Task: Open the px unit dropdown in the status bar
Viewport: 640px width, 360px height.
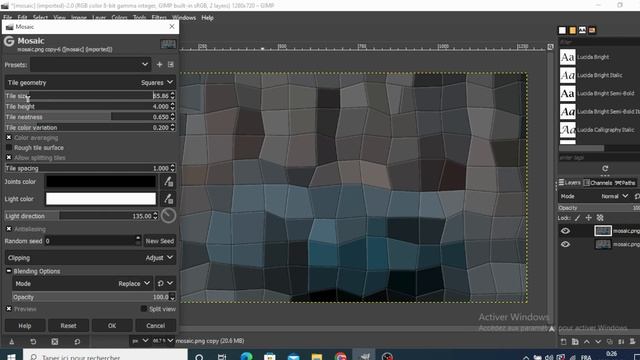Action: 140,341
